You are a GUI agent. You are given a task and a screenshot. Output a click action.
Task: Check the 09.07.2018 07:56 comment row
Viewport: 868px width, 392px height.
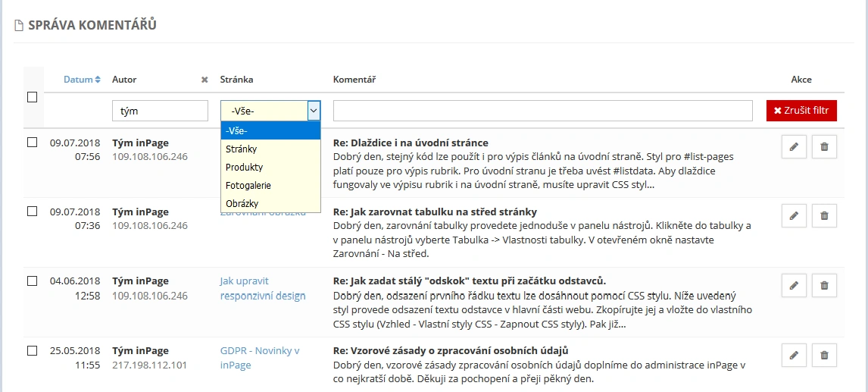click(32, 142)
